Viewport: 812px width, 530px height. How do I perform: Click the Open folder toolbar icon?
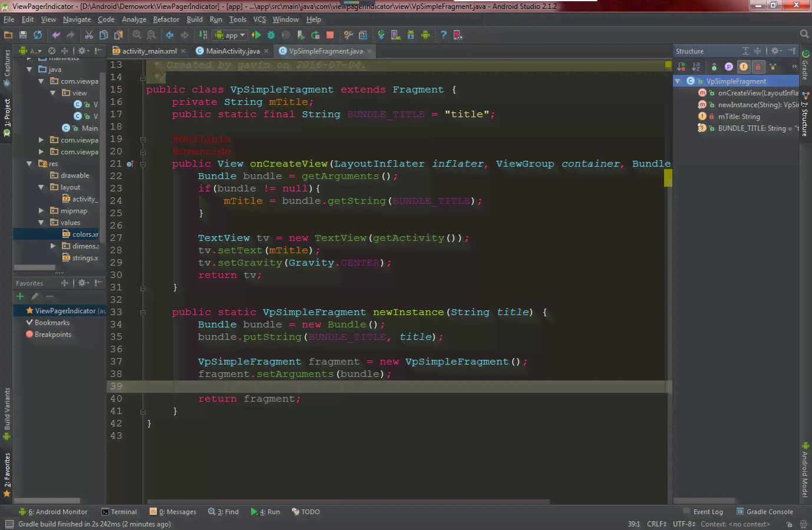8,35
